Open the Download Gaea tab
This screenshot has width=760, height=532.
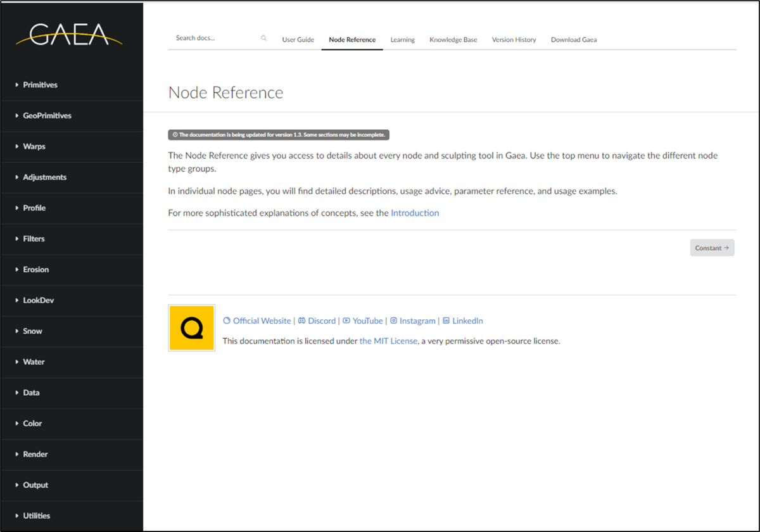[x=574, y=39]
